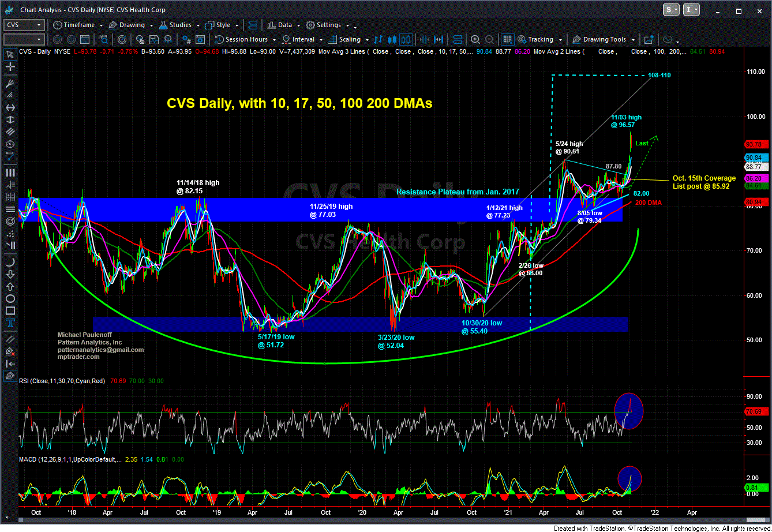Expand the Timeframe dropdown arrow
This screenshot has width=772, height=532.
click(100, 26)
